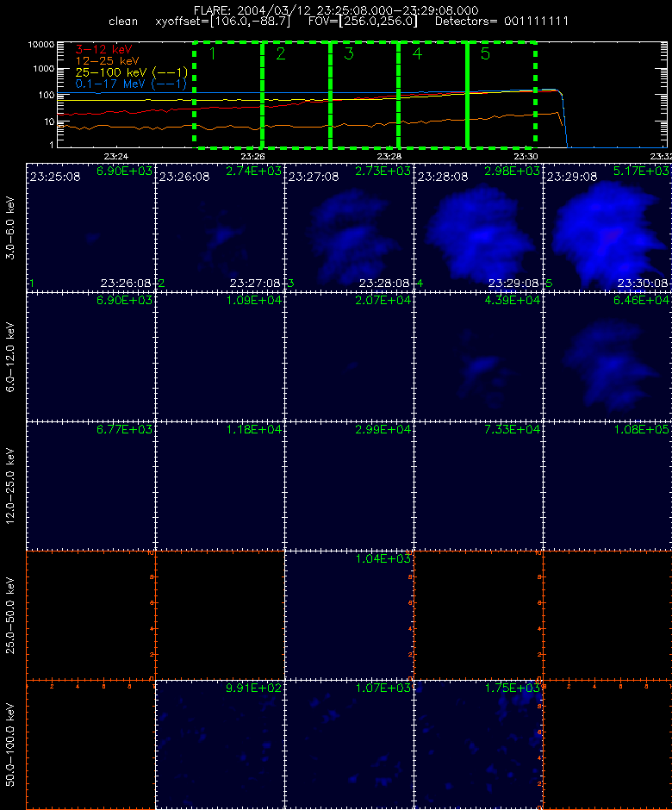Click the '6.0-12.0 keV' row label

coord(10,357)
